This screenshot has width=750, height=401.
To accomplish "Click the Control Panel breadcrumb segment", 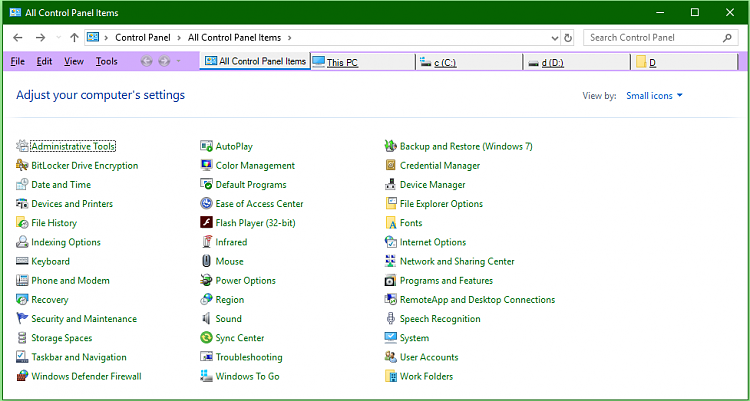I will coord(143,37).
